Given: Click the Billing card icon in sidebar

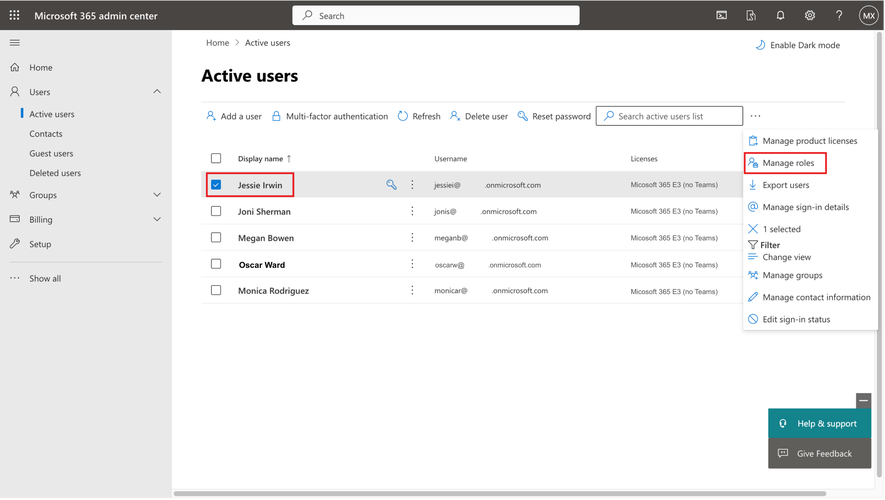Looking at the screenshot, I should [15, 219].
